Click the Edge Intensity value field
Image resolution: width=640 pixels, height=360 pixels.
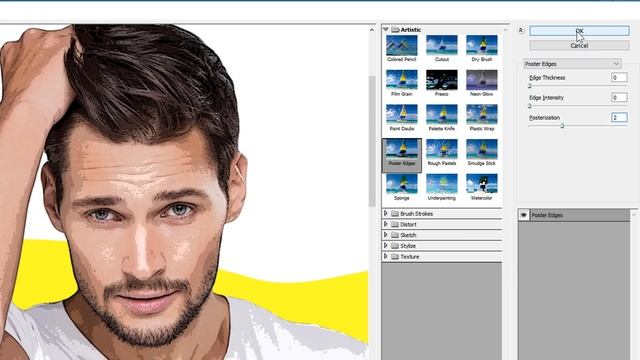click(619, 98)
